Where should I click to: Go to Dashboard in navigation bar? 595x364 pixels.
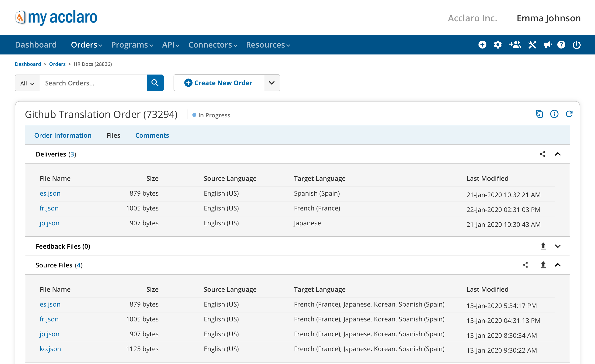point(36,45)
